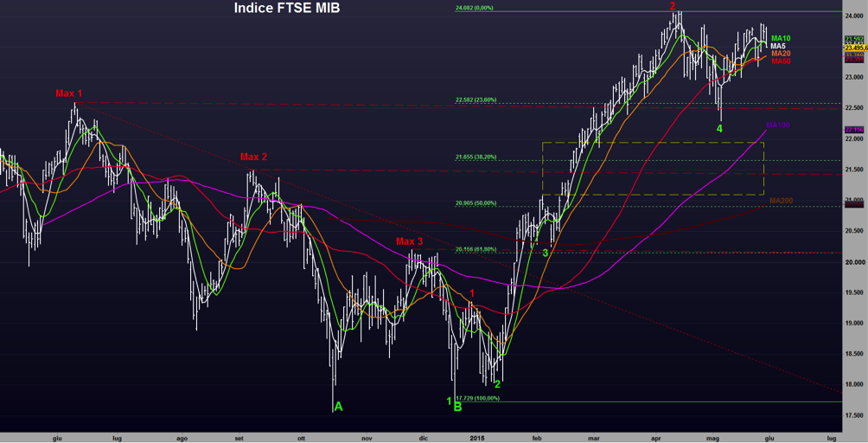Click the ott month on time axis
868x443 pixels.
(302, 438)
